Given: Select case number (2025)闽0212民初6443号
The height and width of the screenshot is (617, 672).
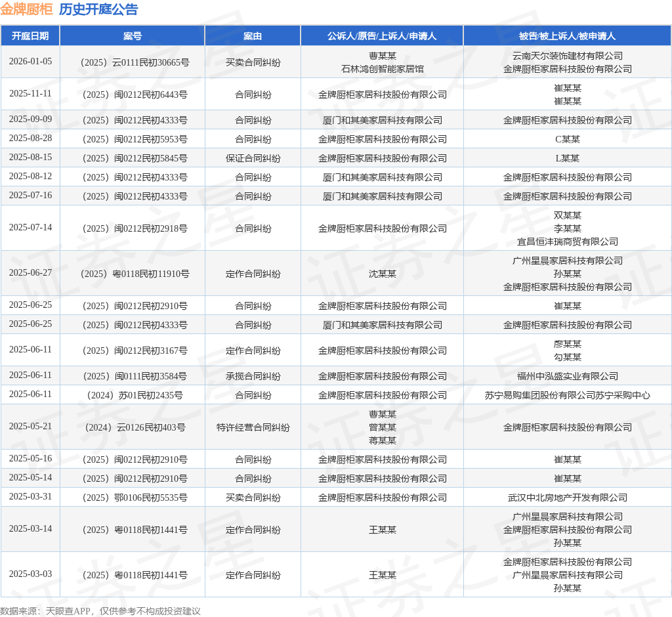Looking at the screenshot, I should coord(135,95).
